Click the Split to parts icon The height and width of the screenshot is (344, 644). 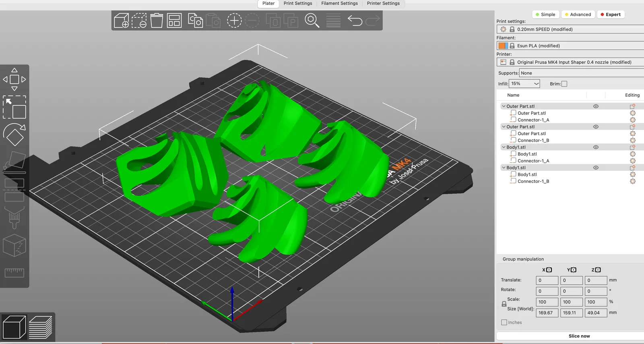coord(291,21)
